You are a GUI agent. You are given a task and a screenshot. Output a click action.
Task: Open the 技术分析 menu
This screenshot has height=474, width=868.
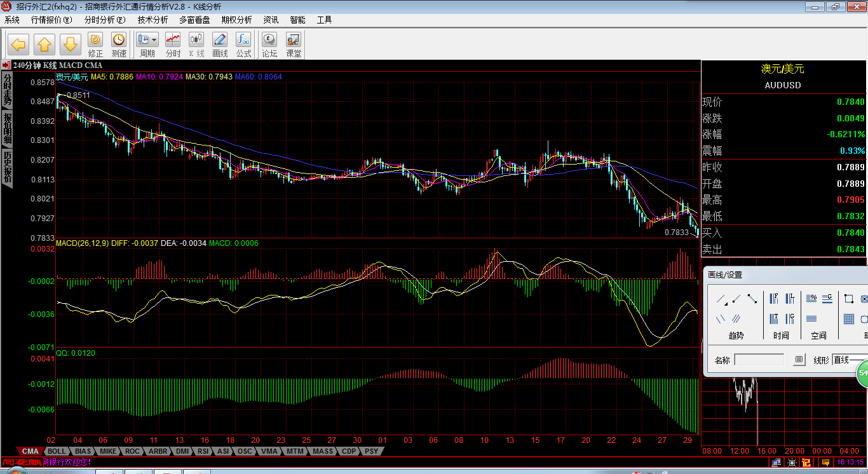[x=153, y=20]
